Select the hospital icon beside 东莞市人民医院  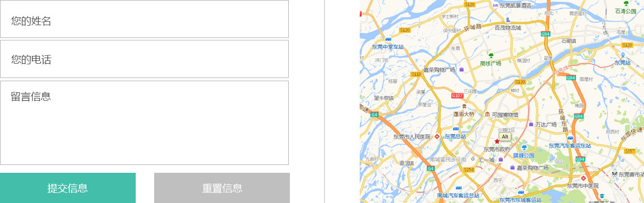[437, 136]
